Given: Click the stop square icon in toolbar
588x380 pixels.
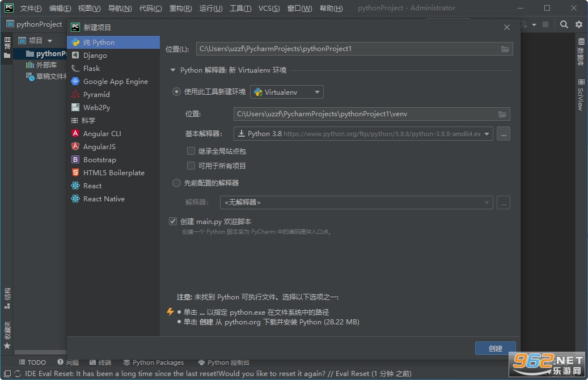Looking at the screenshot, I should pos(545,24).
